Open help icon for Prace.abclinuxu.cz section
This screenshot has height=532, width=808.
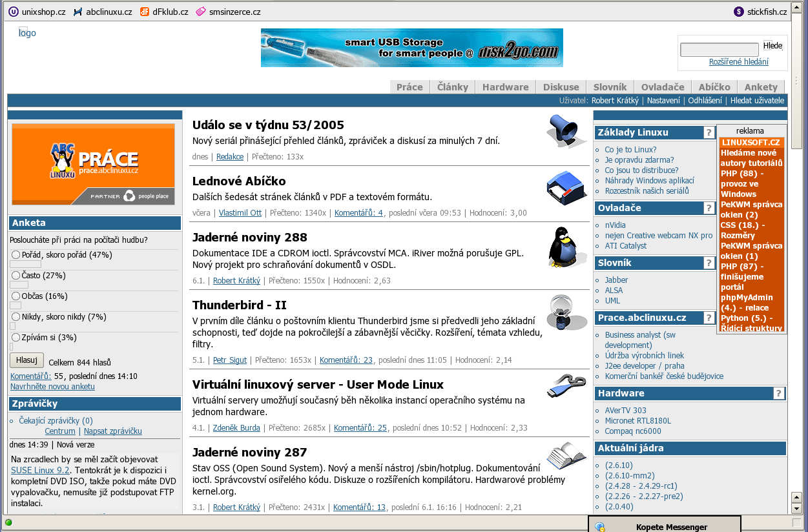(x=709, y=318)
